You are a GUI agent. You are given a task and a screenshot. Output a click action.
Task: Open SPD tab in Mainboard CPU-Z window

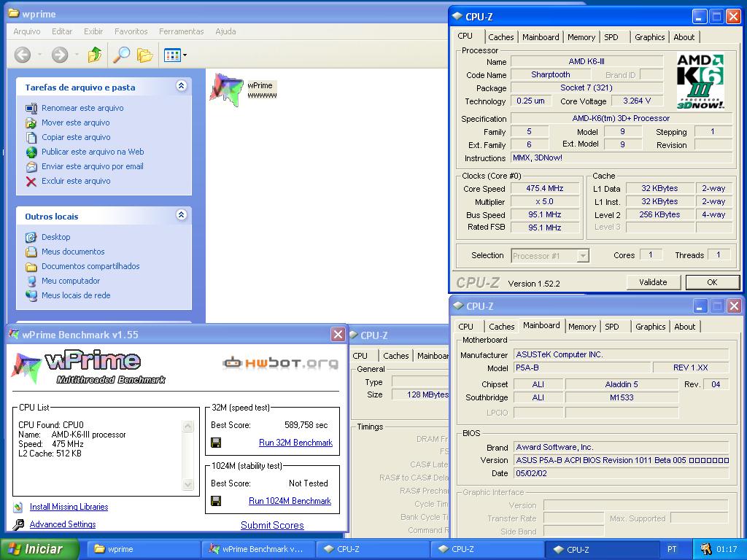coord(612,327)
